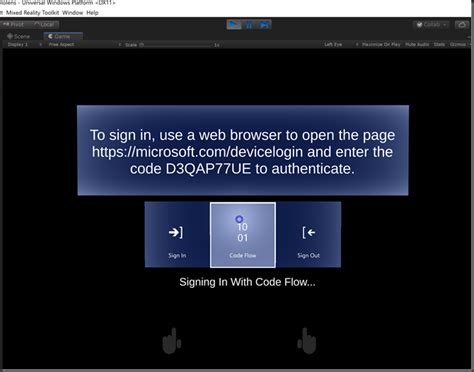
Task: Toggle the Pivot handle position button
Action: tap(14, 25)
